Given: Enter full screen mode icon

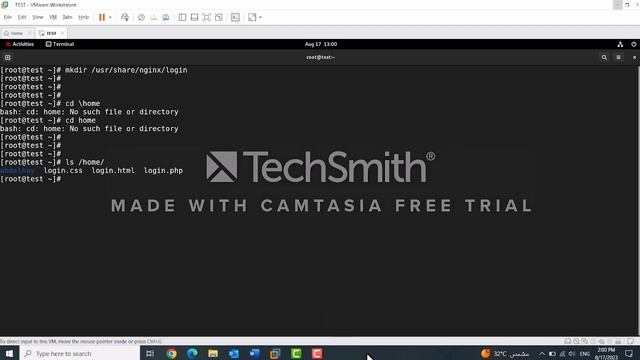Looking at the screenshot, I should coord(207,17).
